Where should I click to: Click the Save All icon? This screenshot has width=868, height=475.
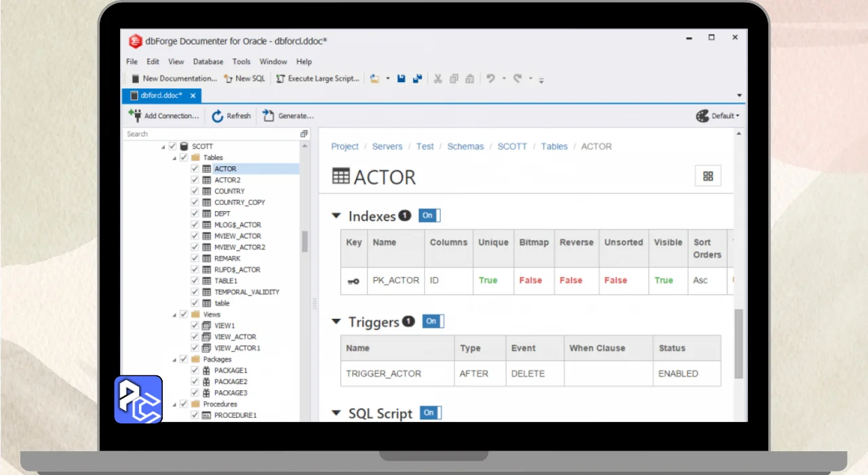417,79
